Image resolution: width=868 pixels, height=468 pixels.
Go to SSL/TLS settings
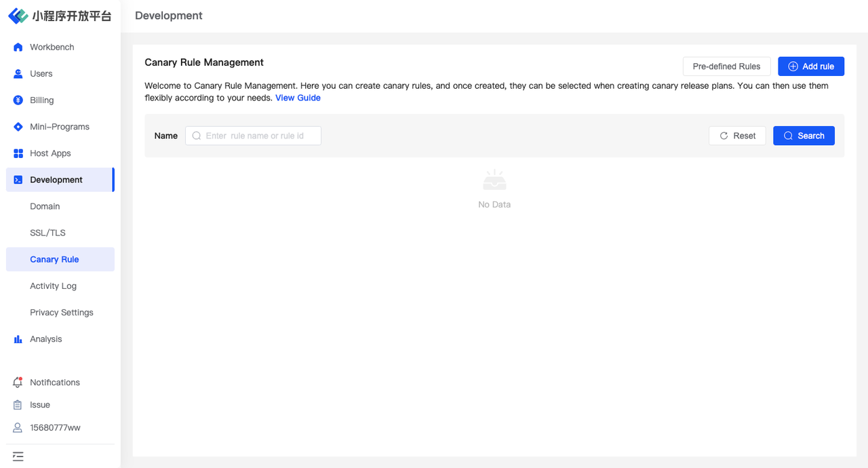pos(47,233)
